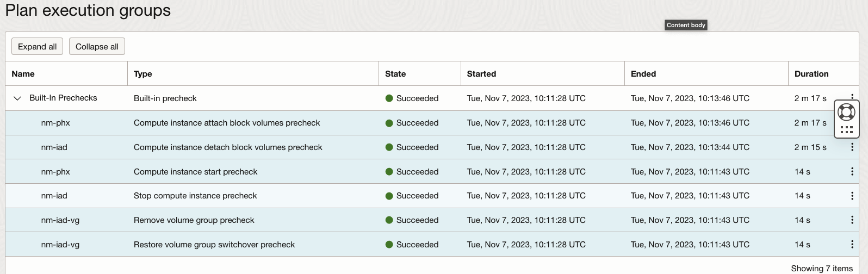Click the Name column header

[x=23, y=74]
